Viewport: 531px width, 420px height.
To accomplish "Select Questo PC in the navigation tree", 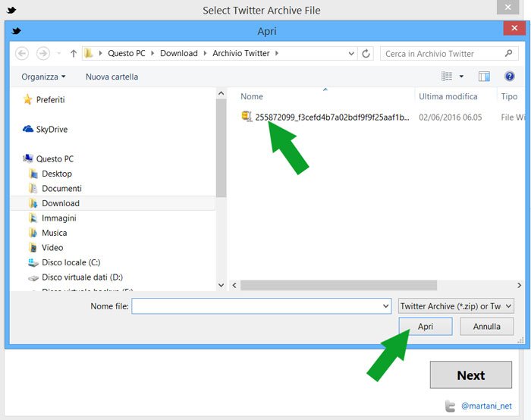I will click(55, 158).
